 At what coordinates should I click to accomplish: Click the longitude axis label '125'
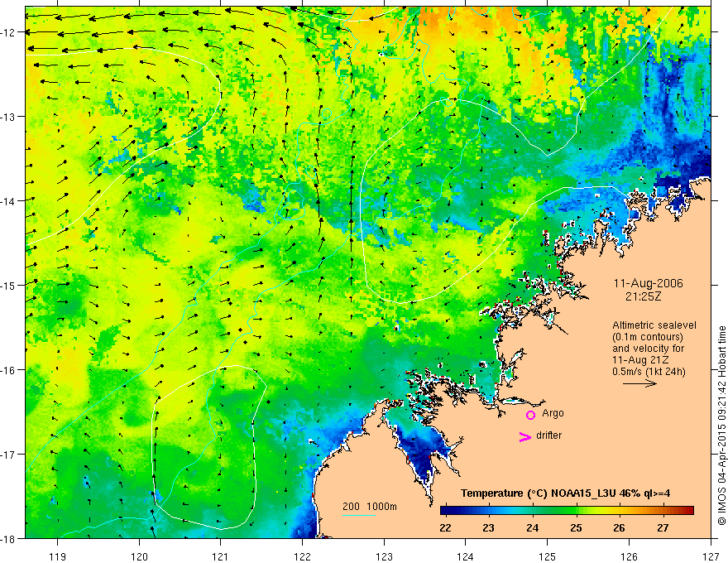tap(547, 556)
